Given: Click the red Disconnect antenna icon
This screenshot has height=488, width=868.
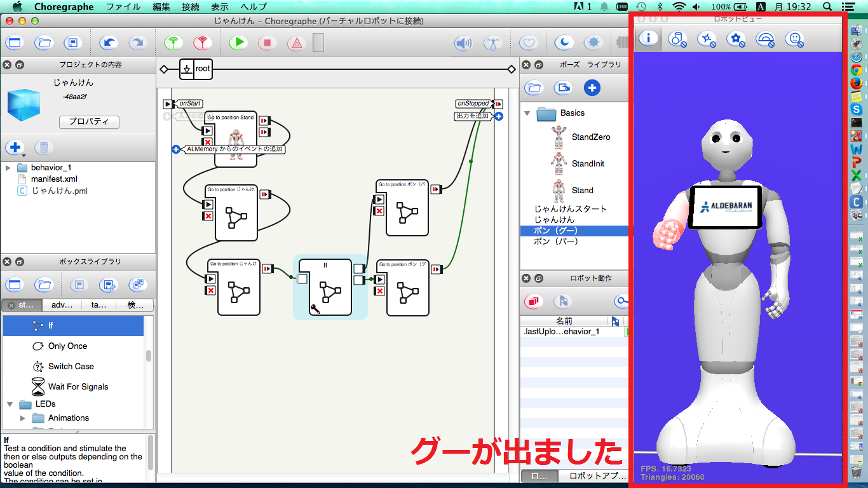Looking at the screenshot, I should click(x=203, y=43).
